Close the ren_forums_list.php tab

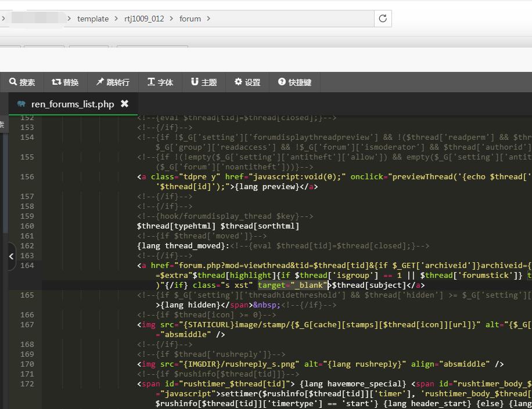(124, 104)
